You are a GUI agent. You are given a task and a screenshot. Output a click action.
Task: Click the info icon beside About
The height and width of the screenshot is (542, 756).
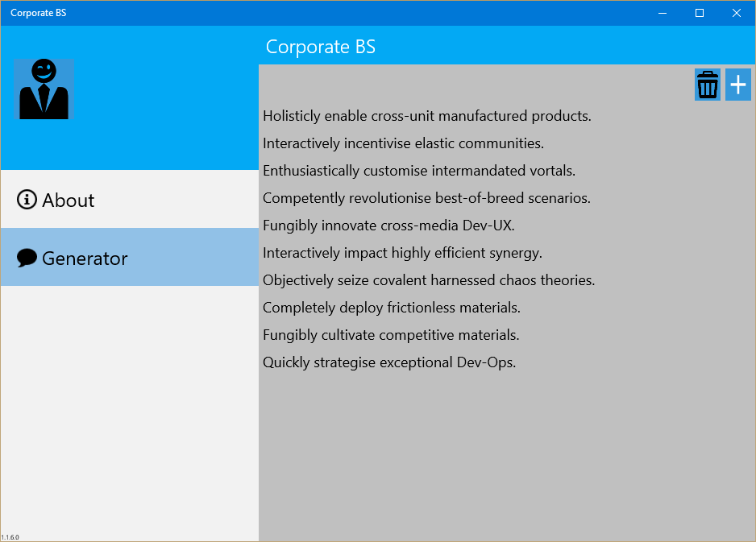coord(27,200)
